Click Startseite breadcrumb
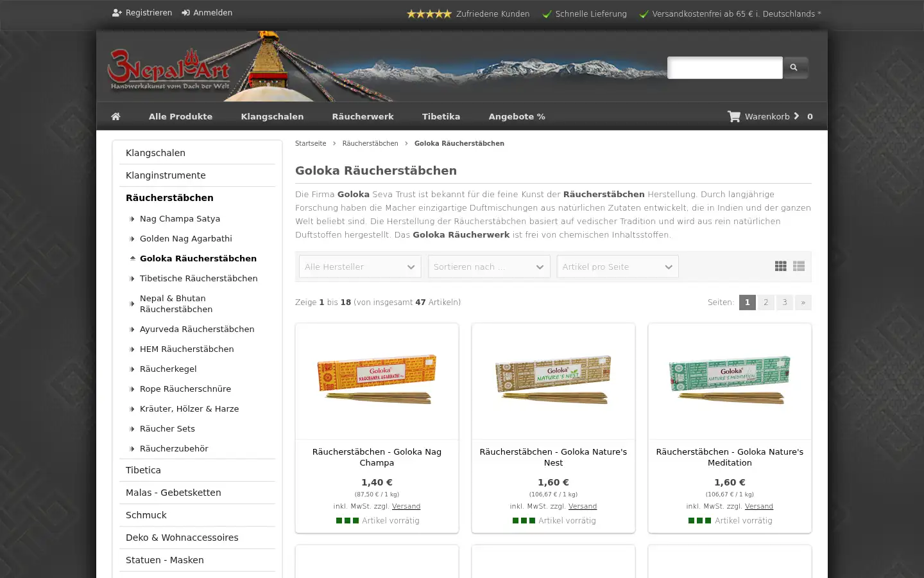The height and width of the screenshot is (578, 924). point(311,143)
